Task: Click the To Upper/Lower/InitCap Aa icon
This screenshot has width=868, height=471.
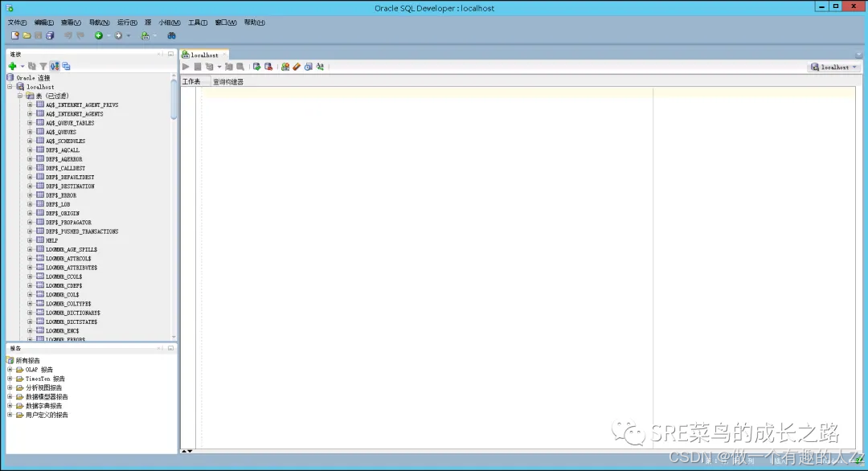Action: (x=320, y=67)
